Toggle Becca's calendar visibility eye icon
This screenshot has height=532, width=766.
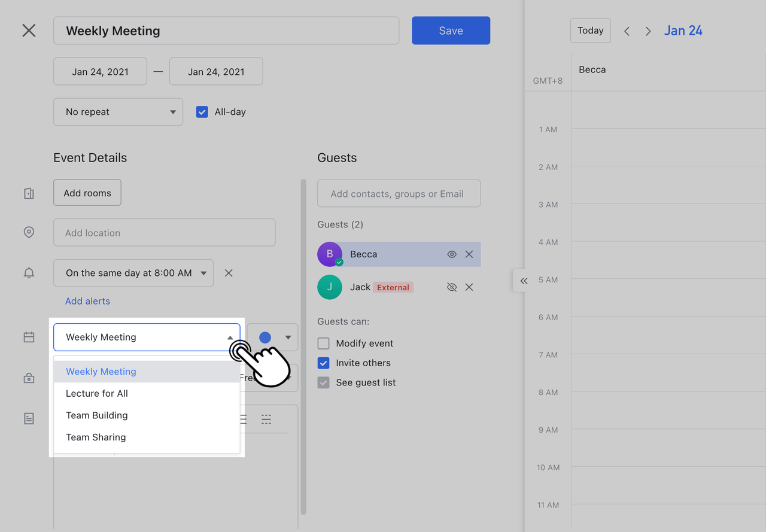452,254
